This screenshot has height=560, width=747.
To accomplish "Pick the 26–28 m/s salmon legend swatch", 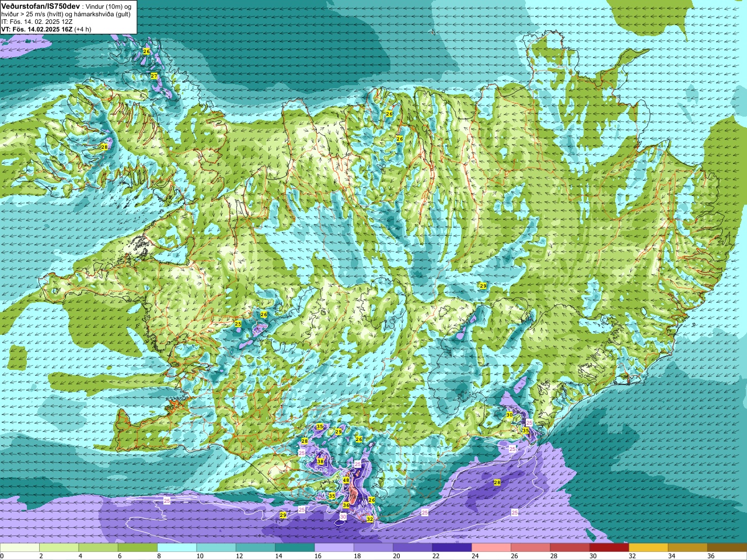I will (530, 548).
